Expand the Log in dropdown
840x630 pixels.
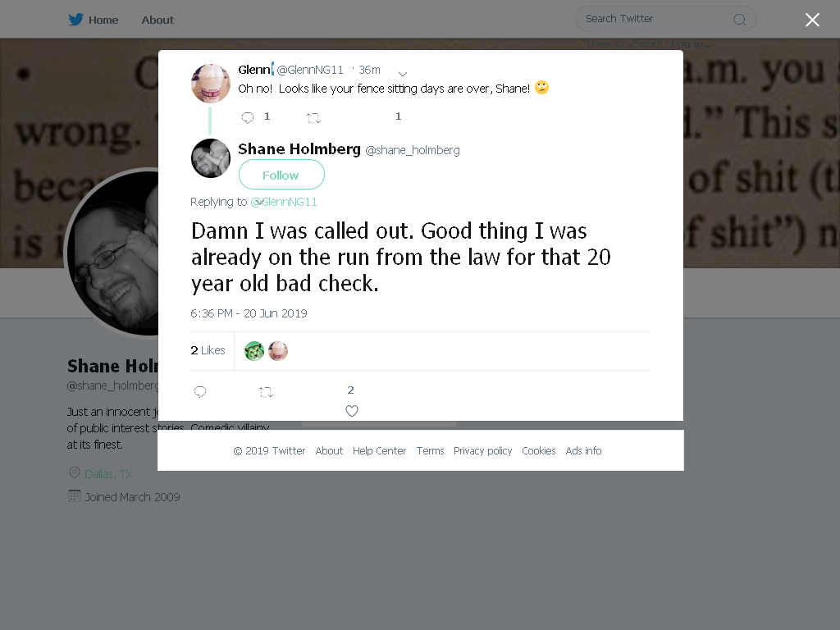tap(691, 44)
